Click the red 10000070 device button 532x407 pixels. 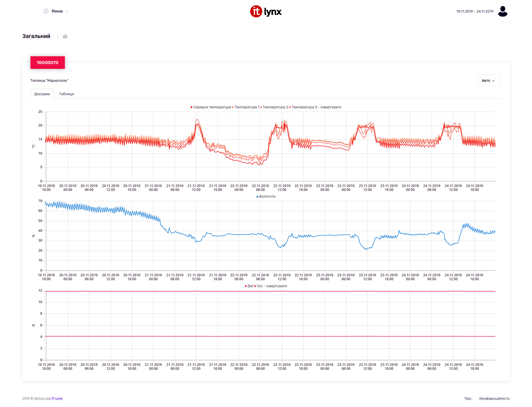coord(47,63)
